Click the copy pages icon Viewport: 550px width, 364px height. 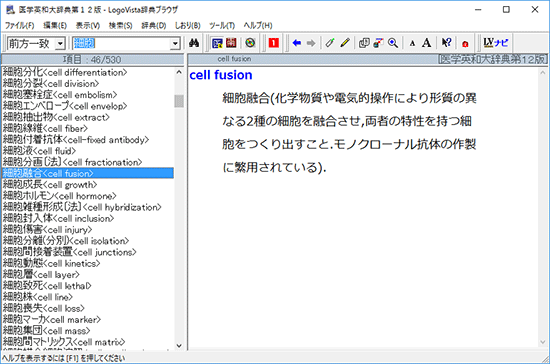tap(364, 43)
